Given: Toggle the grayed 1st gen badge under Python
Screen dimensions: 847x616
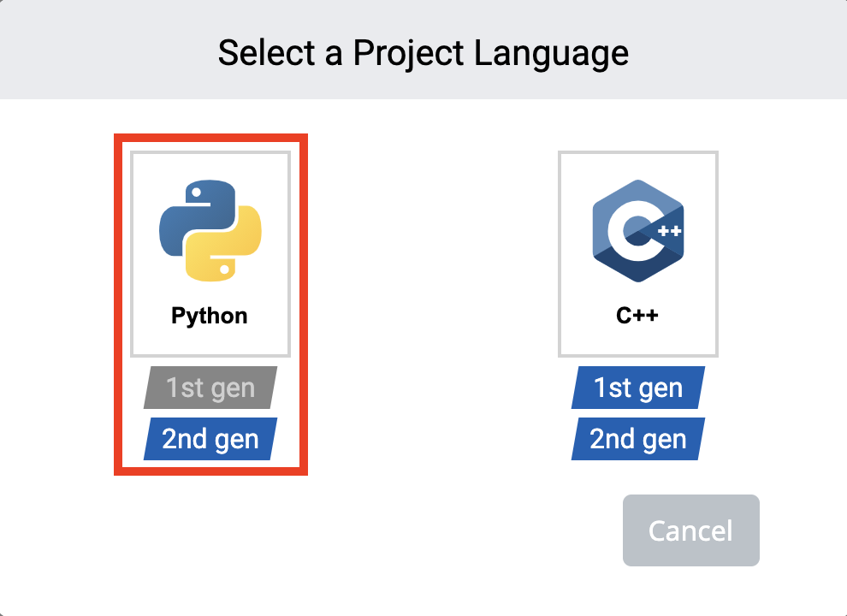Looking at the screenshot, I should 209,387.
